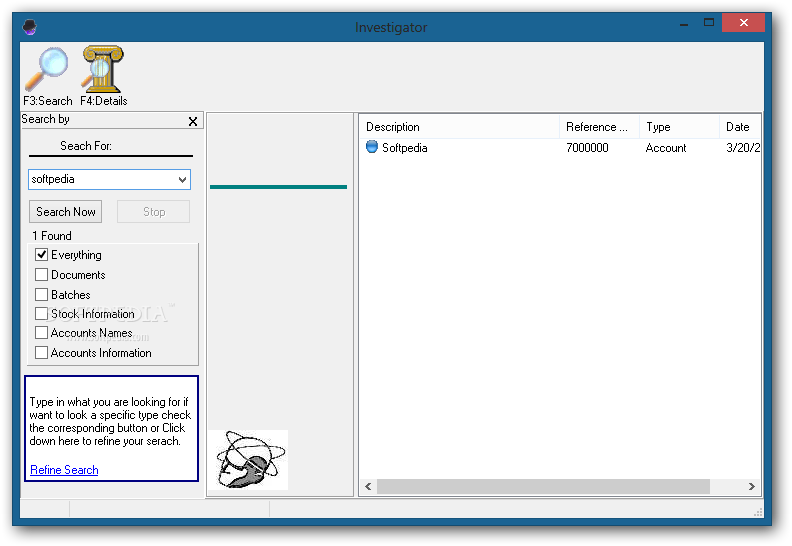Click the Stop button
792x546 pixels.
coord(154,212)
